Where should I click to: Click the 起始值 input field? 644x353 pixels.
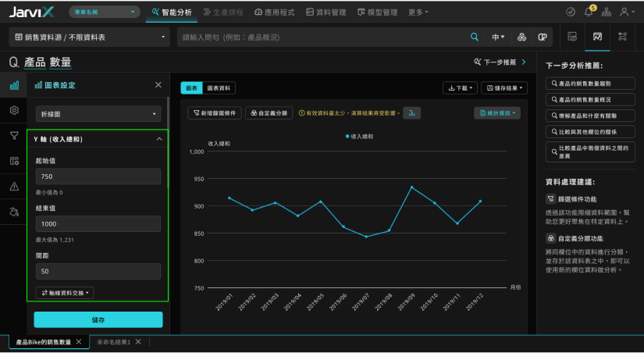[x=98, y=176]
